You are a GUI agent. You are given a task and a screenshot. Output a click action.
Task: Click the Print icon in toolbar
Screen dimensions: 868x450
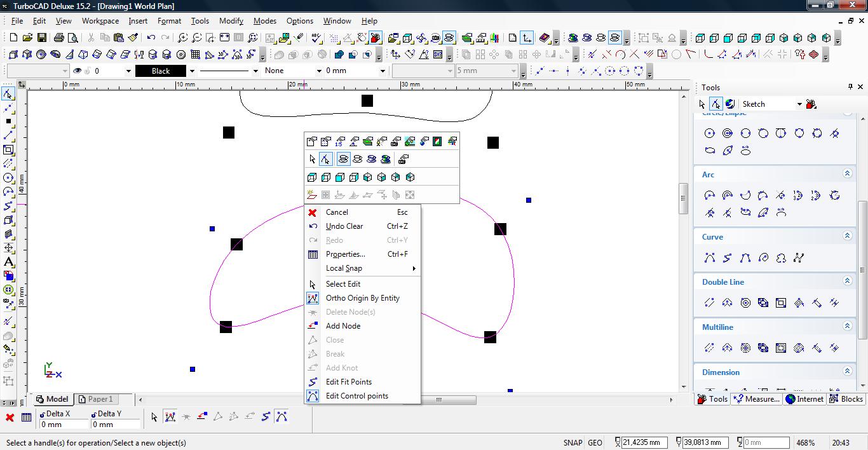tap(59, 38)
